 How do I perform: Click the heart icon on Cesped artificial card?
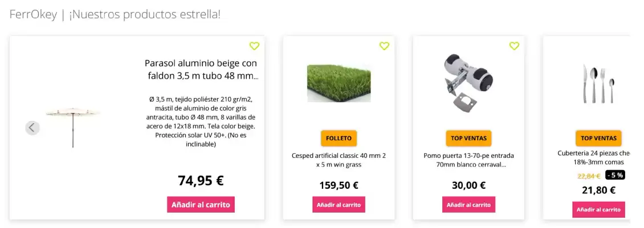click(384, 46)
